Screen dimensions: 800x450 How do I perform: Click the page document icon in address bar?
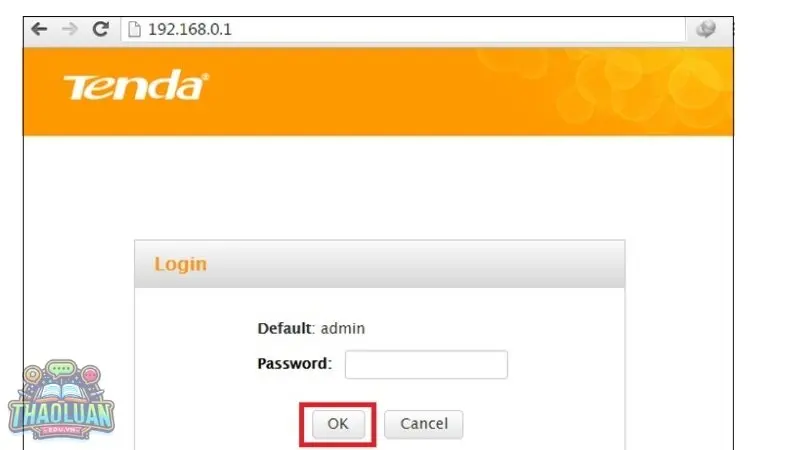[134, 30]
